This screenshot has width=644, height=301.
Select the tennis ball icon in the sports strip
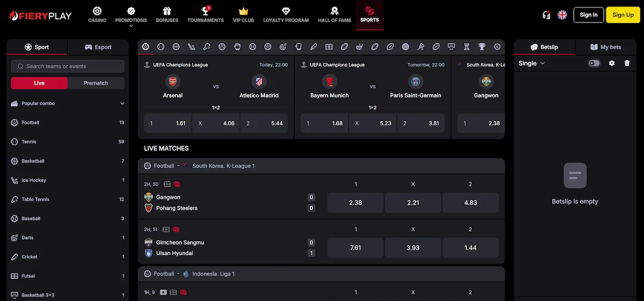160,47
